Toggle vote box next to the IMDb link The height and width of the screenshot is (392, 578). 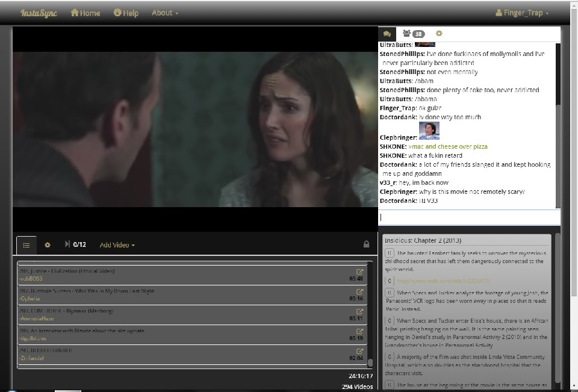tap(390, 281)
